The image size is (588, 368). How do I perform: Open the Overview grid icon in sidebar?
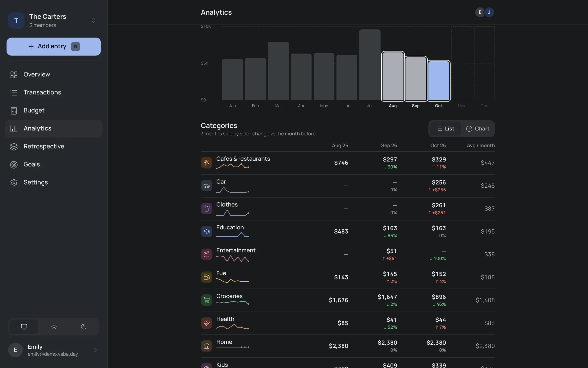pyautogui.click(x=14, y=75)
